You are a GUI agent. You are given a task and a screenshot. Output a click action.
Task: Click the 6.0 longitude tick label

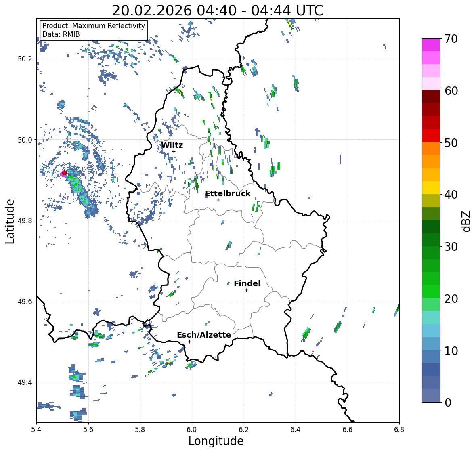point(192,430)
